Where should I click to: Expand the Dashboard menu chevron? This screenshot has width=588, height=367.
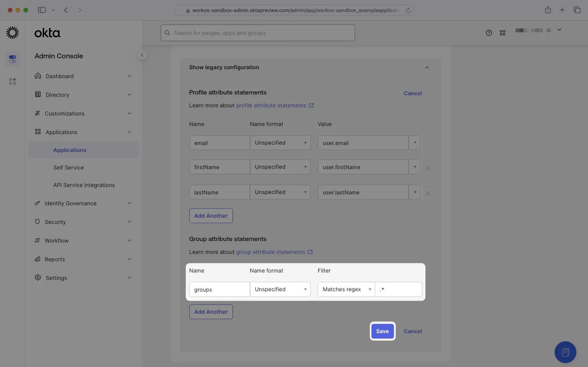pos(129,76)
